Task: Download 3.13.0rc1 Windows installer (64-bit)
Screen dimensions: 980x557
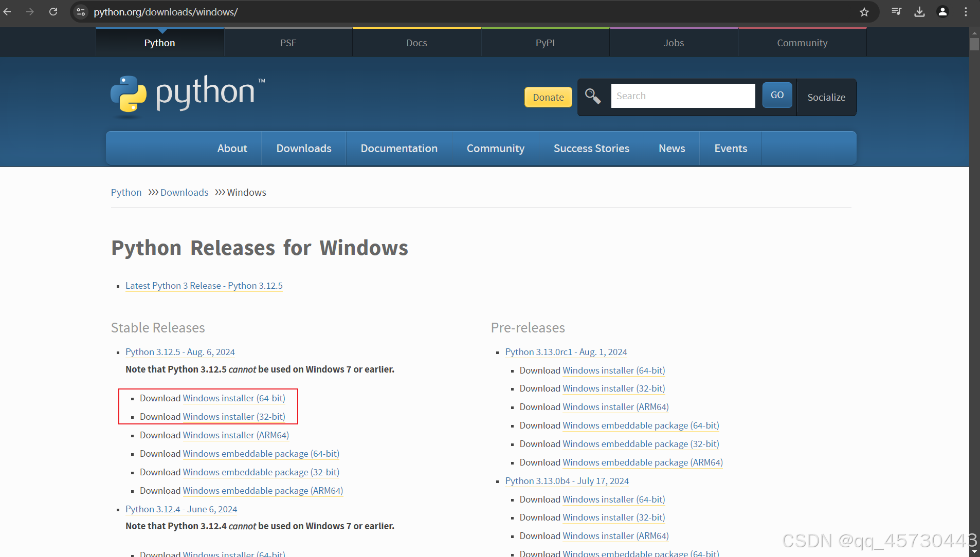Action: 614,370
